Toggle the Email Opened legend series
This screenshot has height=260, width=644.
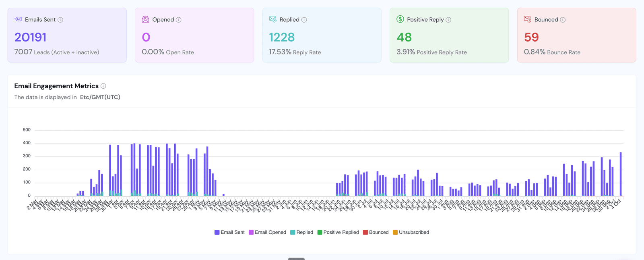[x=267, y=232]
